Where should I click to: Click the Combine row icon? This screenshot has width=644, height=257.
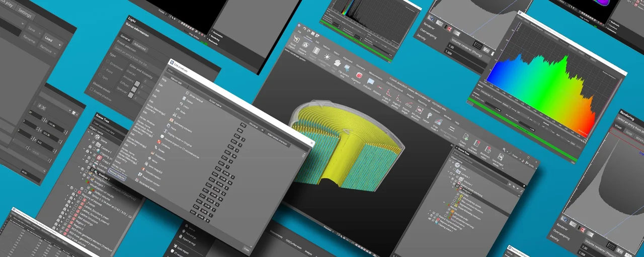(159, 142)
